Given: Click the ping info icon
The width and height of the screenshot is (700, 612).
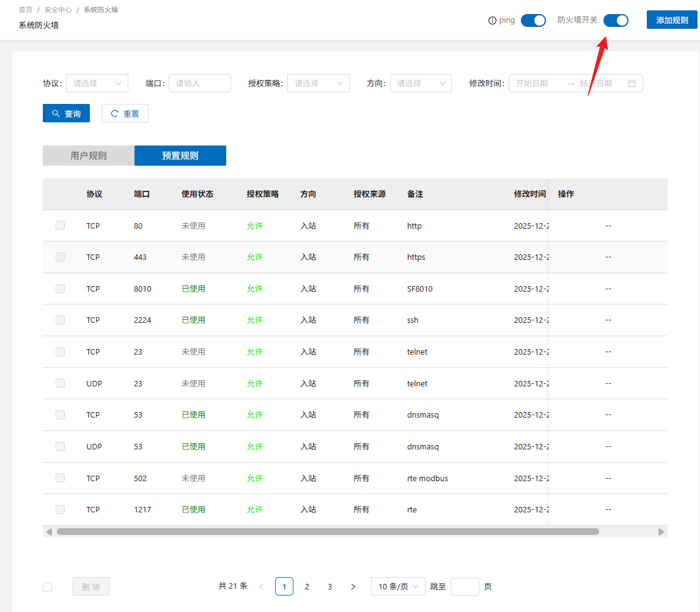Looking at the screenshot, I should pyautogui.click(x=492, y=21).
